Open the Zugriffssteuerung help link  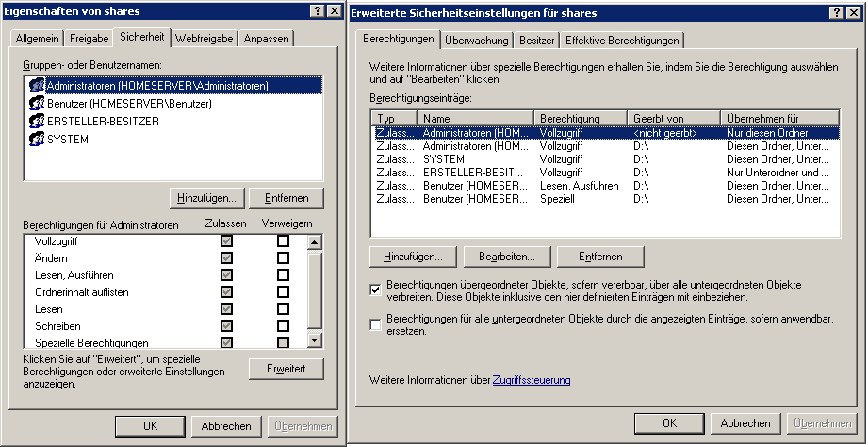point(531,380)
